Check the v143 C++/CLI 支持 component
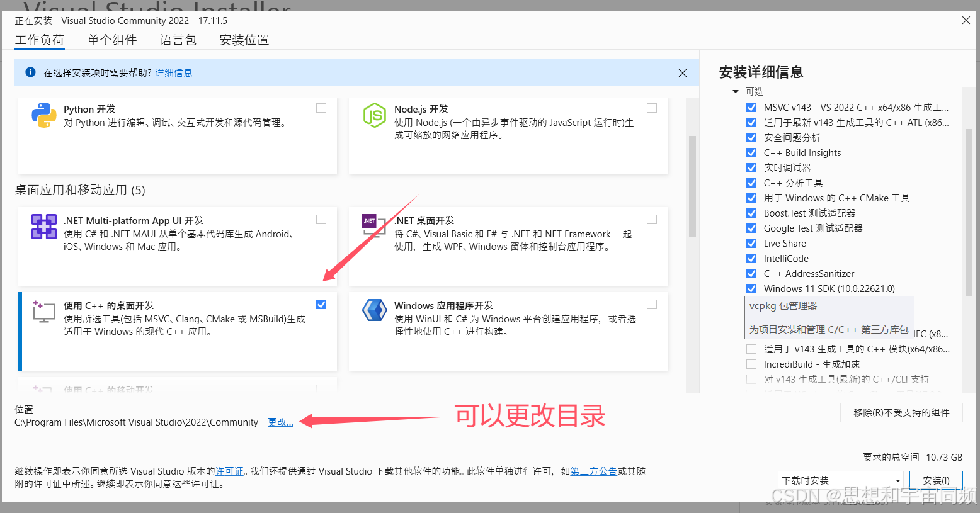980x513 pixels. coord(751,379)
